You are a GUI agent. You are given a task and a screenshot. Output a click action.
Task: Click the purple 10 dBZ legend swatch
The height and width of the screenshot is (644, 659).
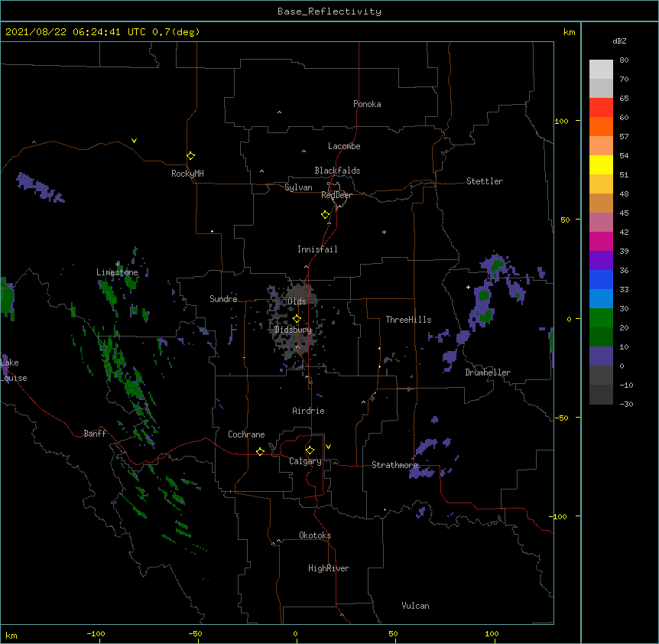coord(601,356)
